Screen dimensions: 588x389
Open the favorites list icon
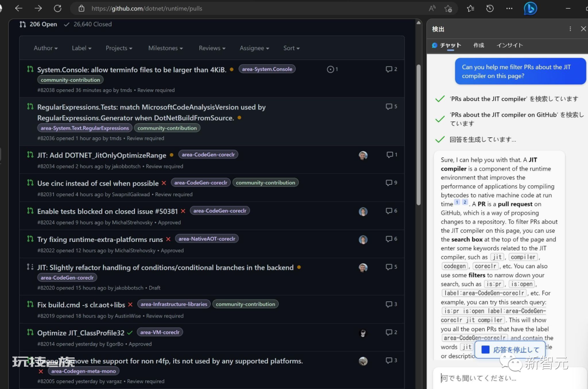(470, 8)
